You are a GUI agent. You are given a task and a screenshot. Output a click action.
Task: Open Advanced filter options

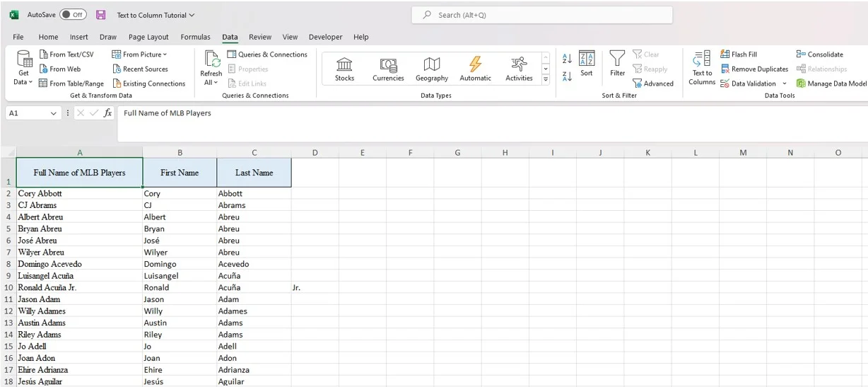pyautogui.click(x=653, y=83)
